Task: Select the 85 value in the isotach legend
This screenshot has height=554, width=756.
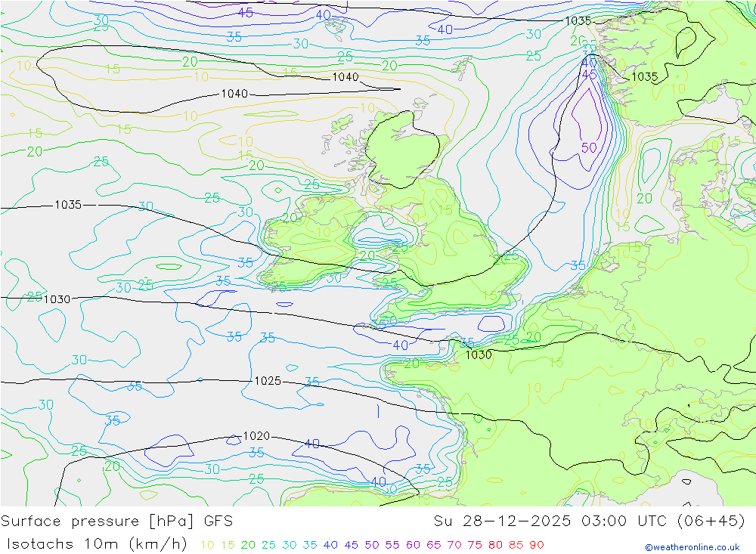Action: tap(516, 545)
